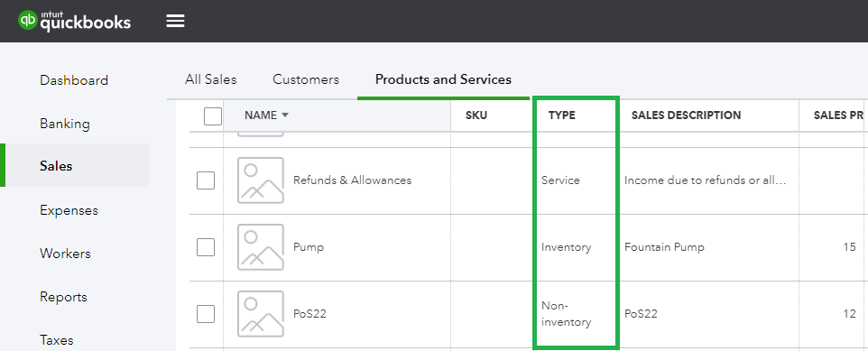Screen dimensions: 868x351
Task: Click the PoS22 sales price 12
Action: pyautogui.click(x=850, y=314)
